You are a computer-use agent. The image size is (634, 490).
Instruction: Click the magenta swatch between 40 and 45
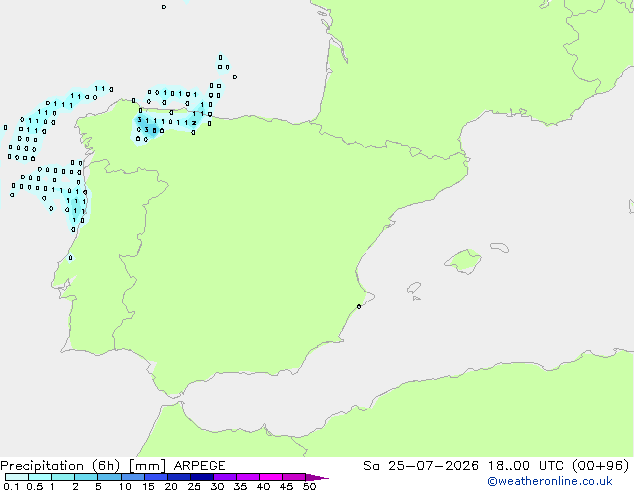point(271,477)
